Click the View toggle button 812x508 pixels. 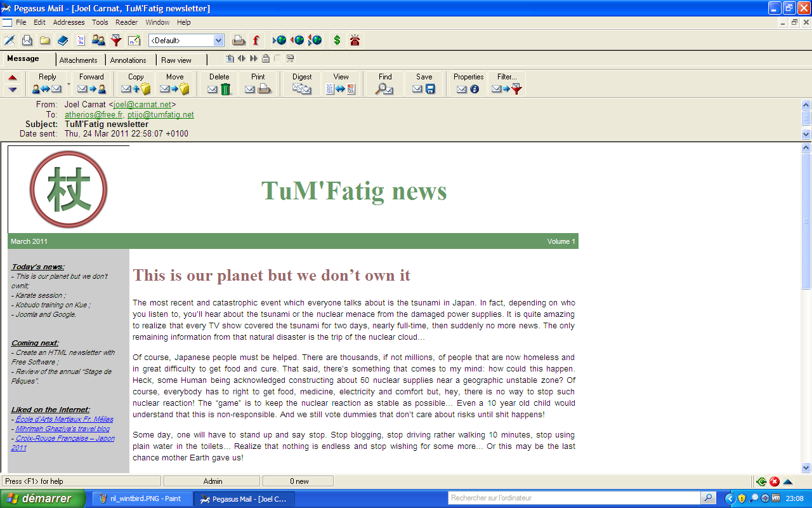click(x=341, y=83)
